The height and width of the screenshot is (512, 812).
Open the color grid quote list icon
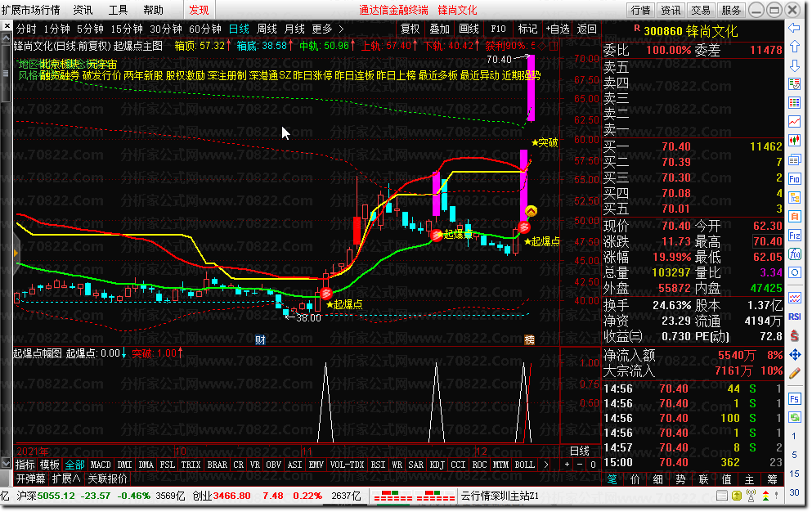(794, 102)
